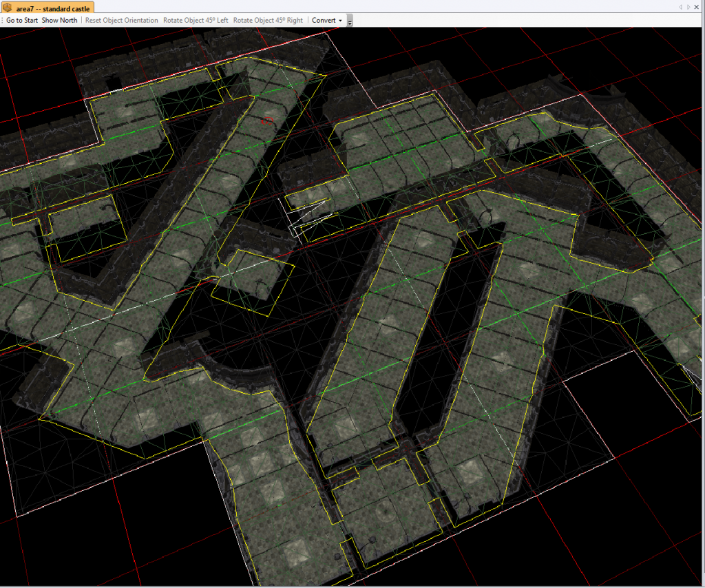Click "Reset Object Orientation" in the toolbar
Viewport: 705px width, 588px height.
pyautogui.click(x=121, y=20)
